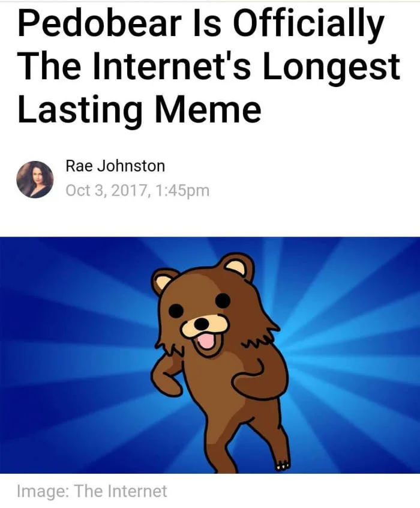Click the bear's right ear
The height and width of the screenshot is (508, 420).
click(x=238, y=267)
